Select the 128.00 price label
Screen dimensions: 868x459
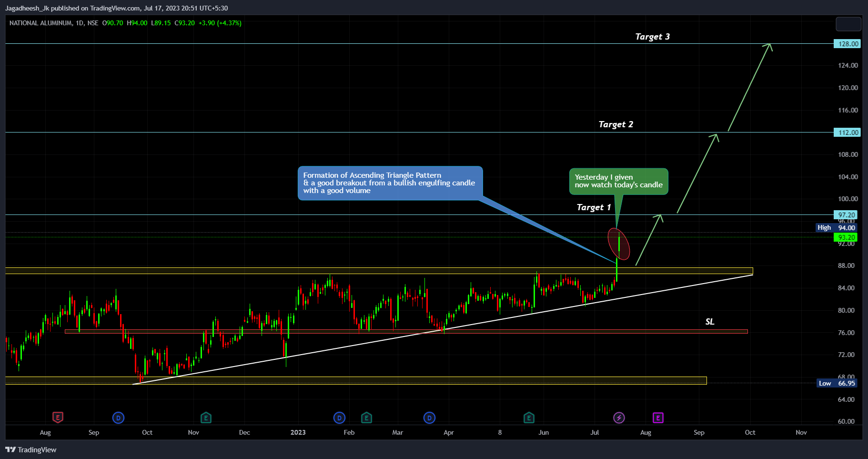click(847, 44)
